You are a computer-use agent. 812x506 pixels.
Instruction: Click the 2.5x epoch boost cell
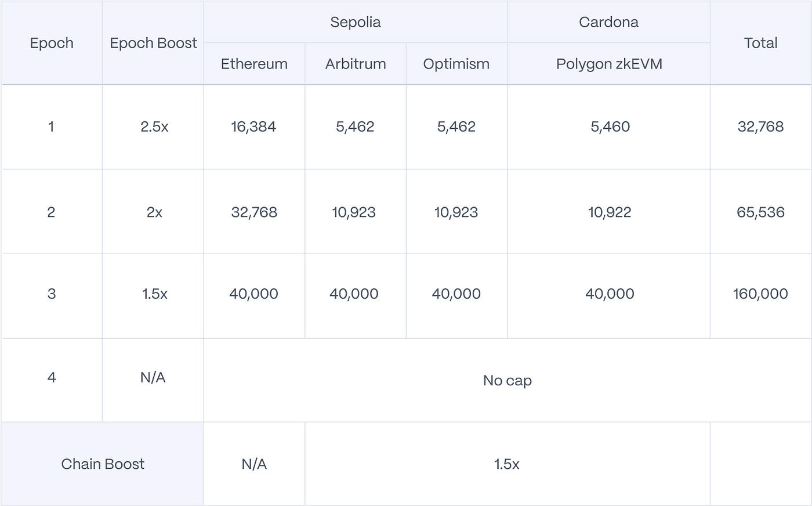[x=153, y=127]
